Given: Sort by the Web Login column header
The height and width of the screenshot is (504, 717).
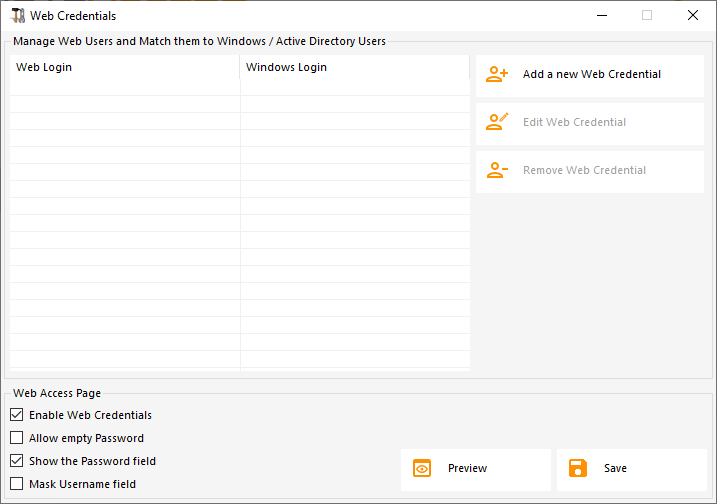Looking at the screenshot, I should 124,68.
